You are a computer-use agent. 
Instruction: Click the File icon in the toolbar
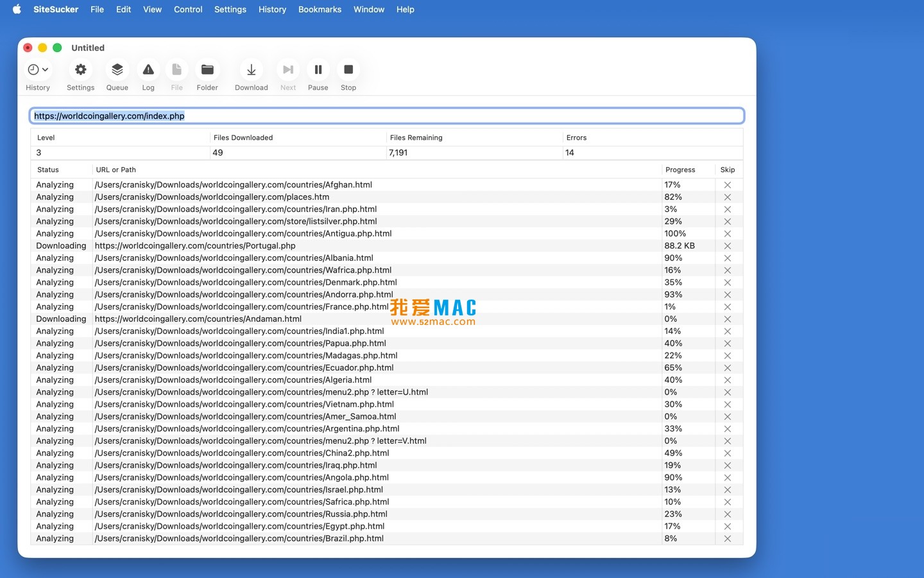tap(176, 69)
